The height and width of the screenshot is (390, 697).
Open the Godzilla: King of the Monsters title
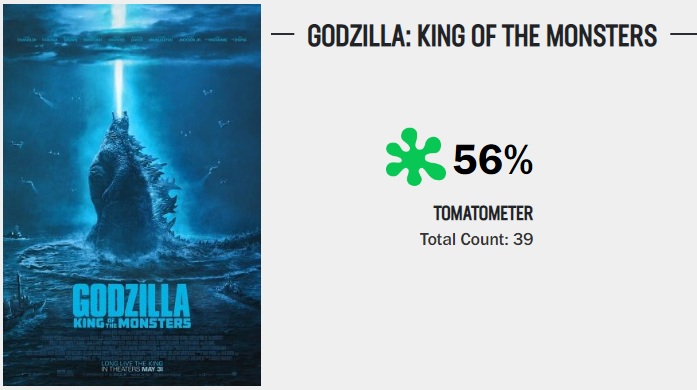click(x=482, y=36)
